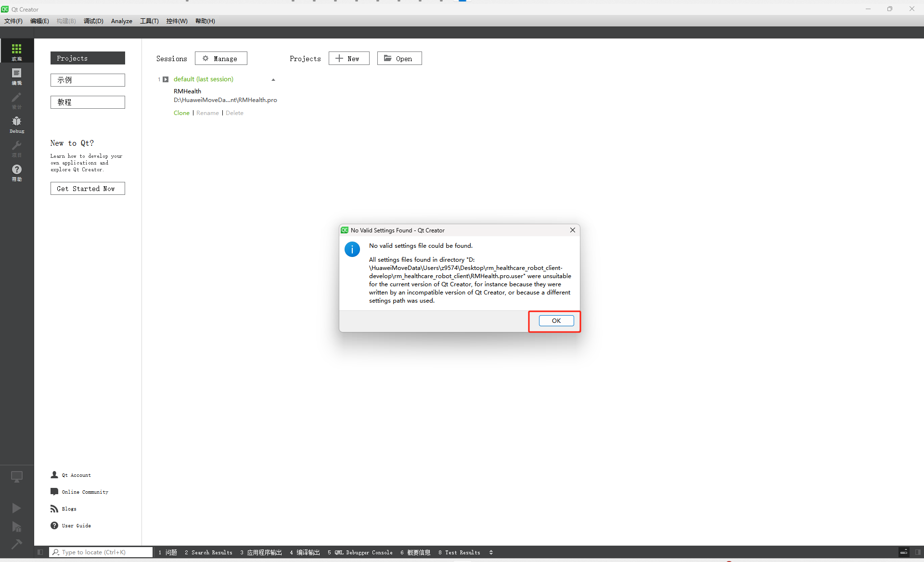Open kit selector monitor icon in sidebar
The height and width of the screenshot is (562, 924).
click(17, 477)
